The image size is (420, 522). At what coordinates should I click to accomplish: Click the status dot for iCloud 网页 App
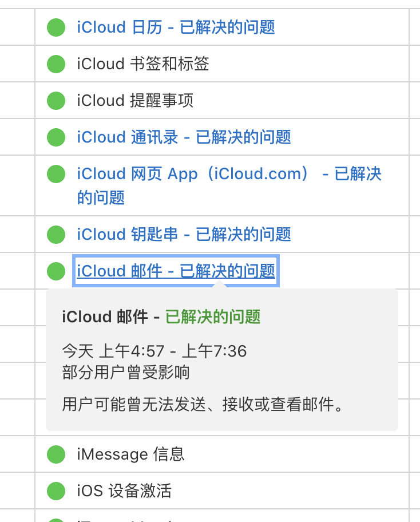56,173
